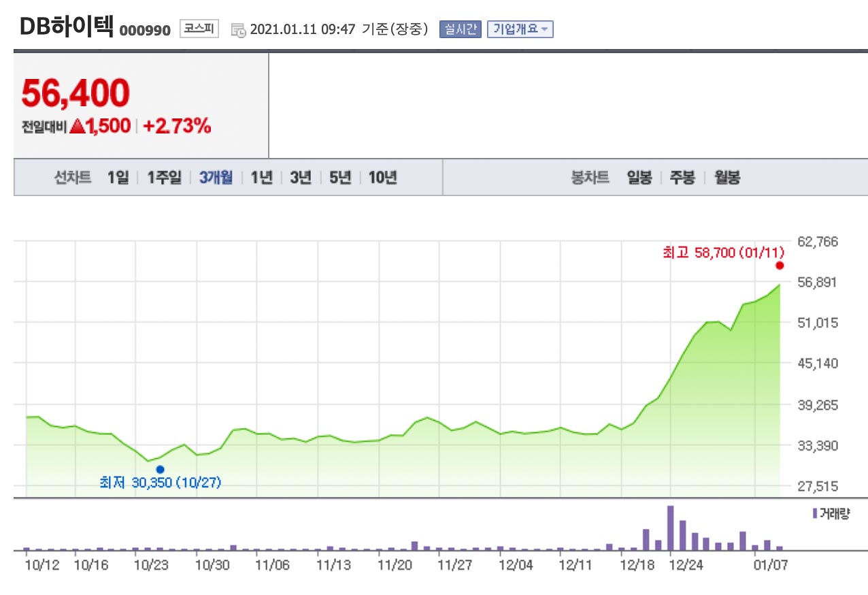Click the 45,140 y-axis label

[819, 363]
